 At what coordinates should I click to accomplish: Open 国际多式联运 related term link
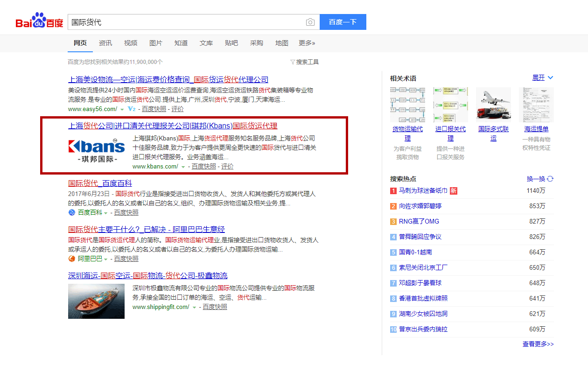click(x=493, y=133)
